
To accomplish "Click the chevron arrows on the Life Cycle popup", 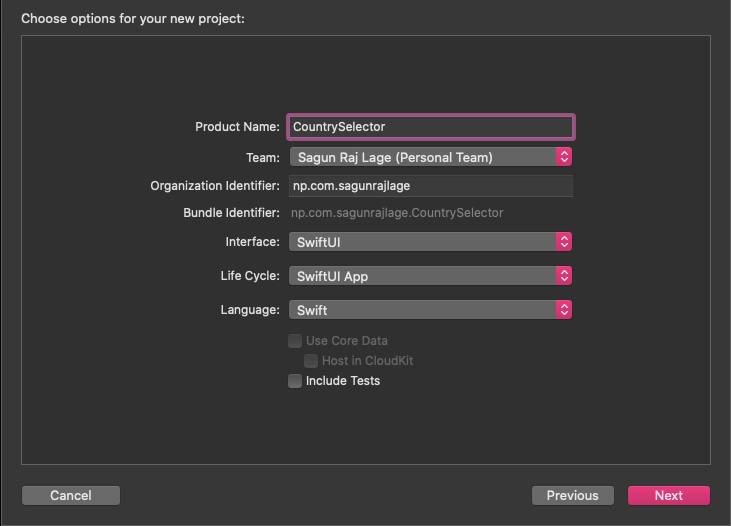I will pos(564,276).
